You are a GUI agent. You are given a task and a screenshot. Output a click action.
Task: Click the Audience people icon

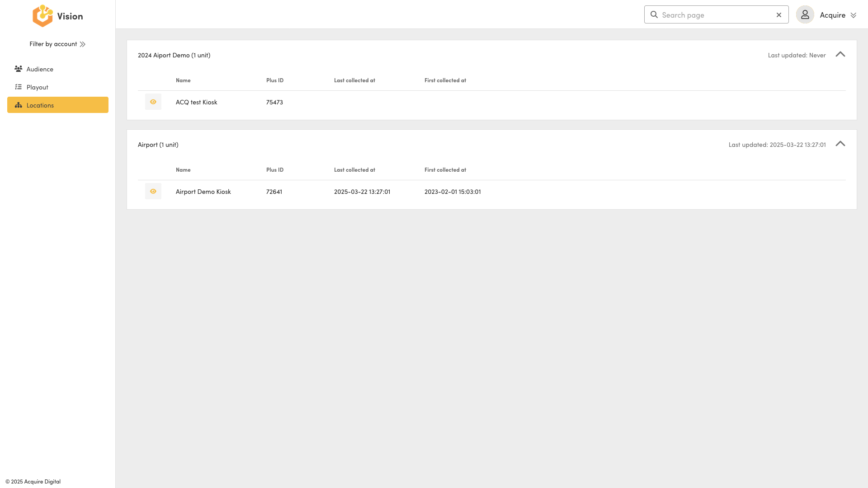pyautogui.click(x=19, y=69)
